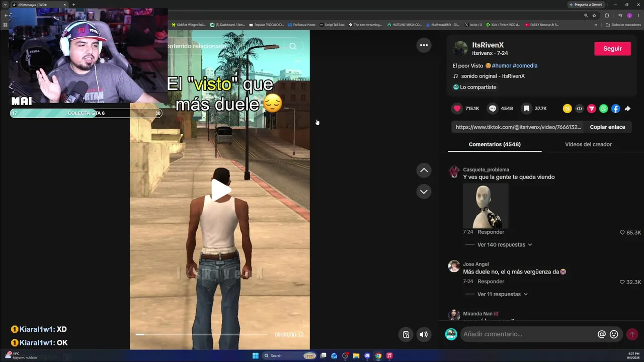Expand Ver 140 respuestas replies

coord(505,245)
